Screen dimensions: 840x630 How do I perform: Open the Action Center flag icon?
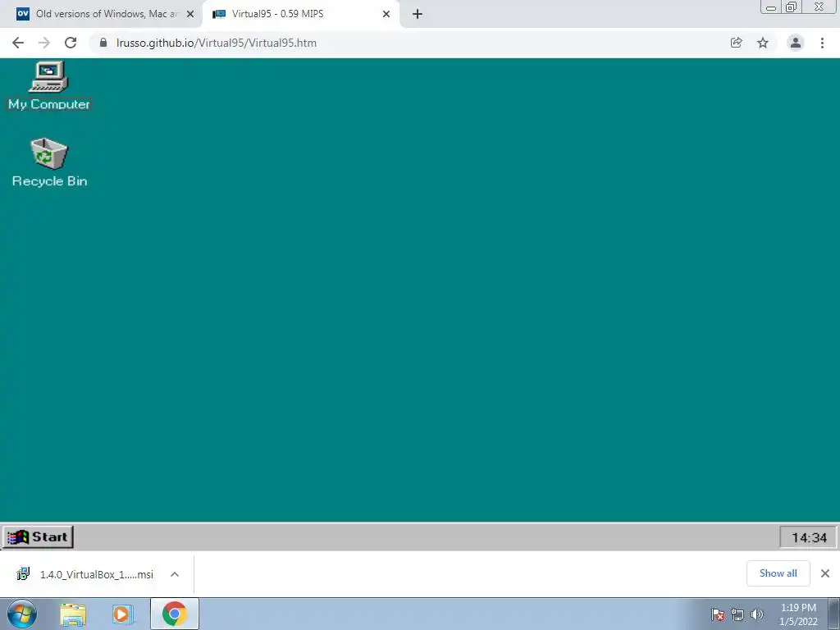tap(718, 614)
